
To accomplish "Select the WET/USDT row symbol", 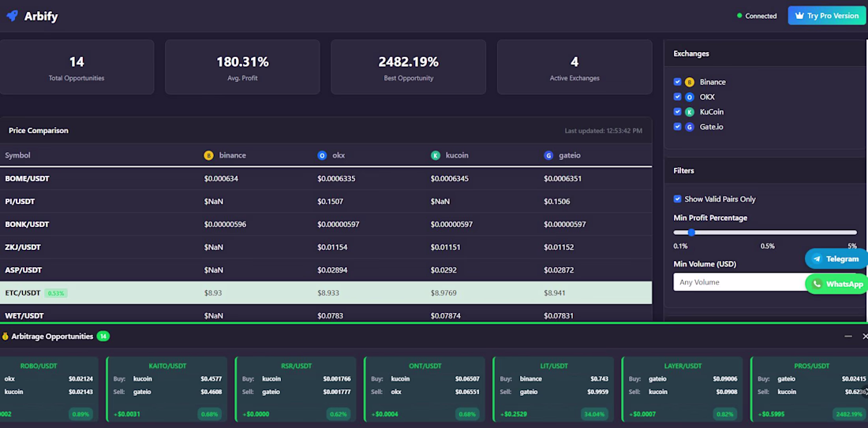I will click(x=24, y=316).
